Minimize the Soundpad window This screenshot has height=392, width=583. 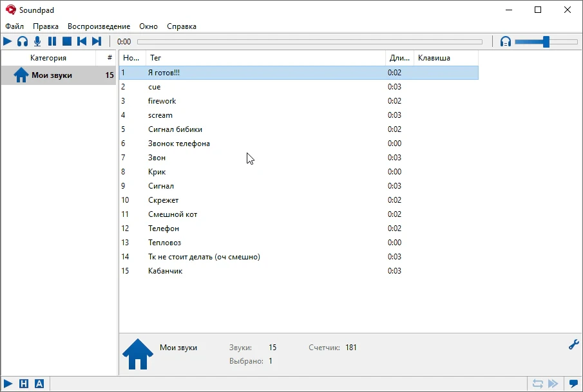pyautogui.click(x=509, y=10)
